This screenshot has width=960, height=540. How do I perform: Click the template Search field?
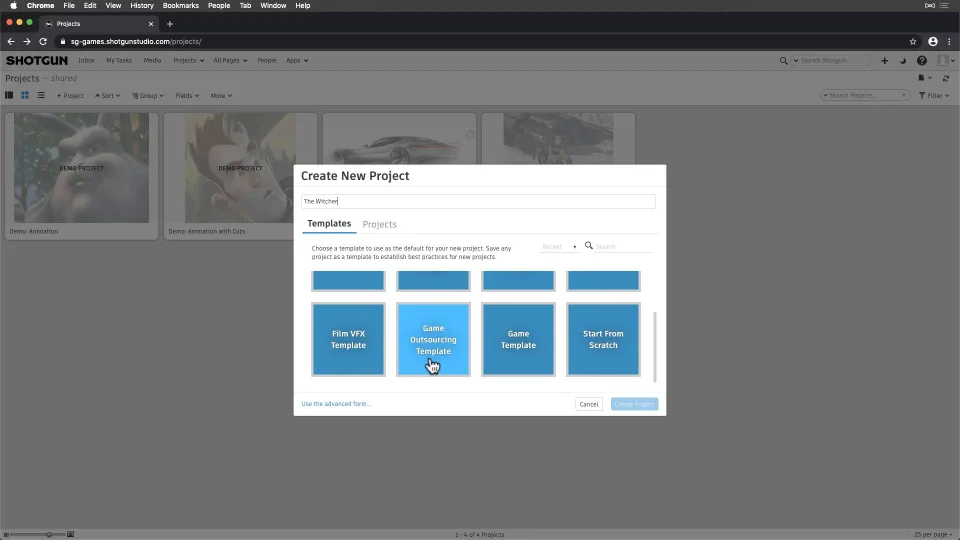tap(623, 247)
